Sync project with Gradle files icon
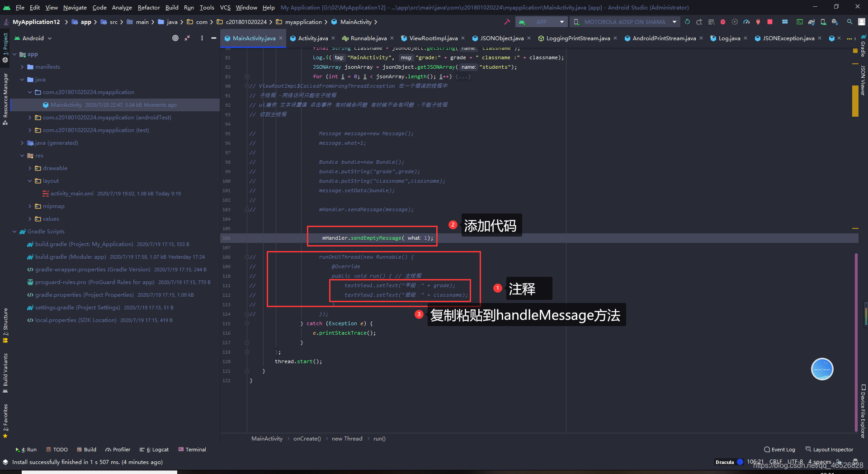This screenshot has height=474, width=868. pos(811,22)
